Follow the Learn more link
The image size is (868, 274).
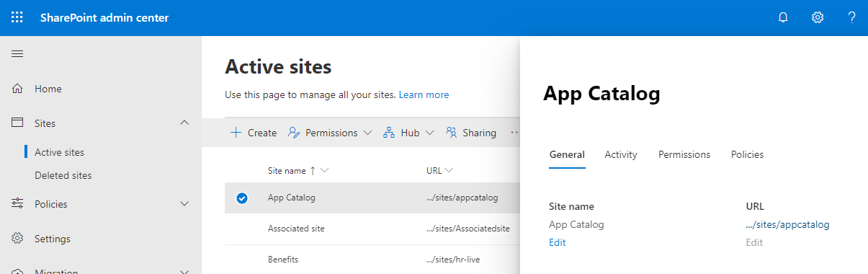tap(424, 94)
